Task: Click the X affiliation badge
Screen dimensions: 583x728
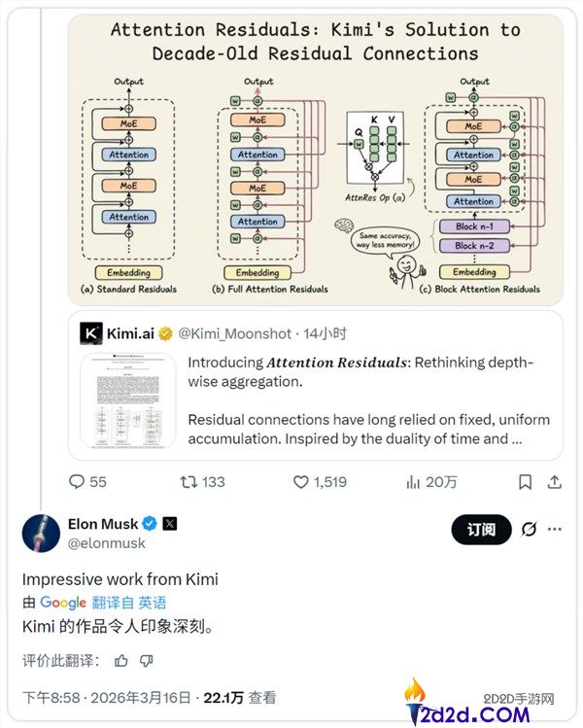Action: (x=169, y=524)
